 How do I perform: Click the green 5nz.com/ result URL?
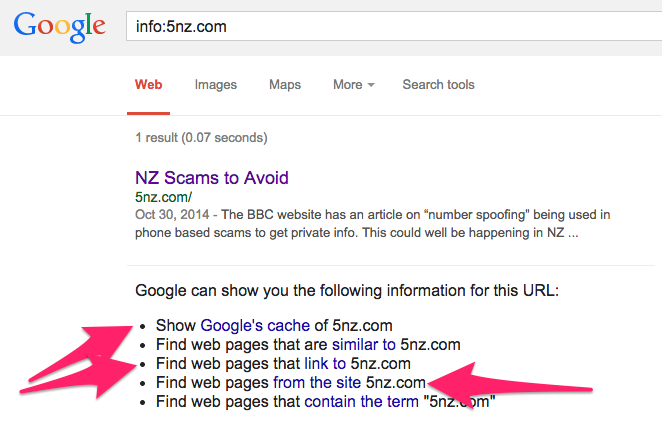163,197
